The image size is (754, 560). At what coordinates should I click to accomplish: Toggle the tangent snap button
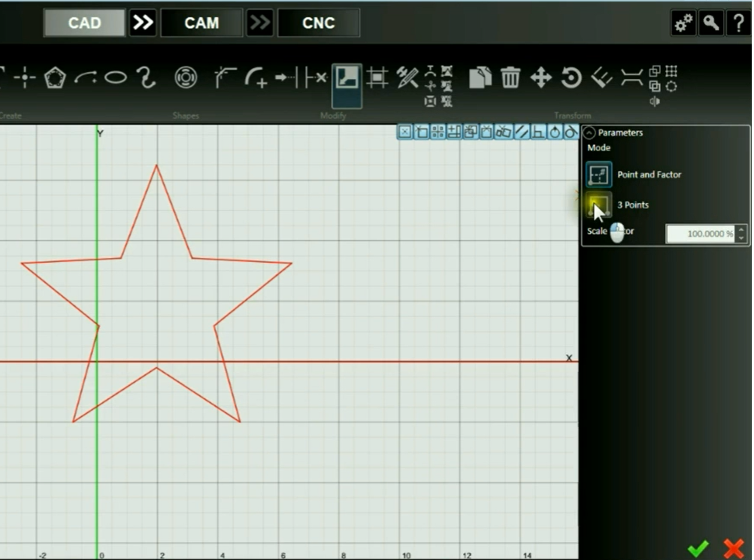point(571,132)
